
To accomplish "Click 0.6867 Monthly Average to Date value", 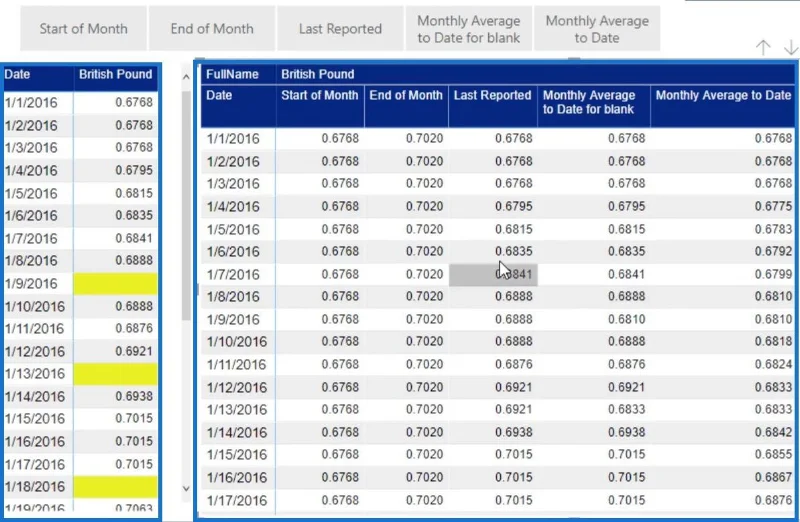I will [773, 478].
